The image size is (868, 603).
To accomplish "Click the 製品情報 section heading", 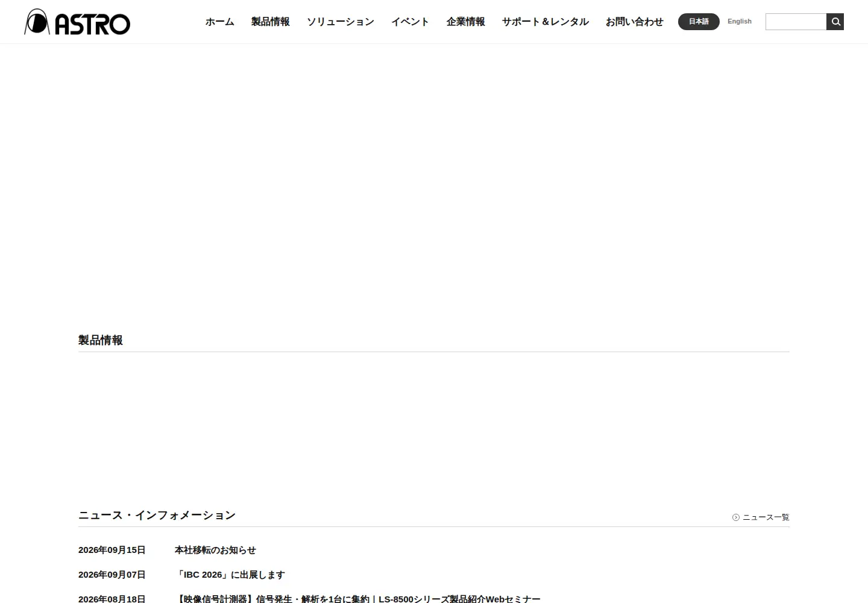I will [x=101, y=340].
